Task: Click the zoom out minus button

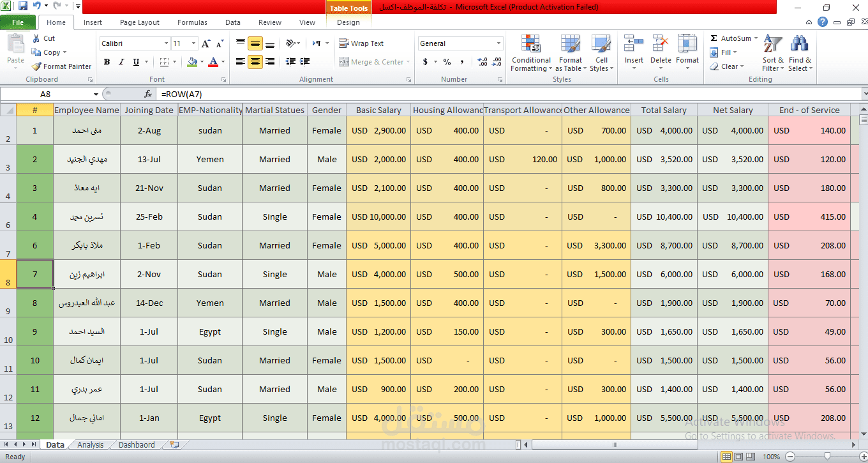Action: pyautogui.click(x=790, y=457)
